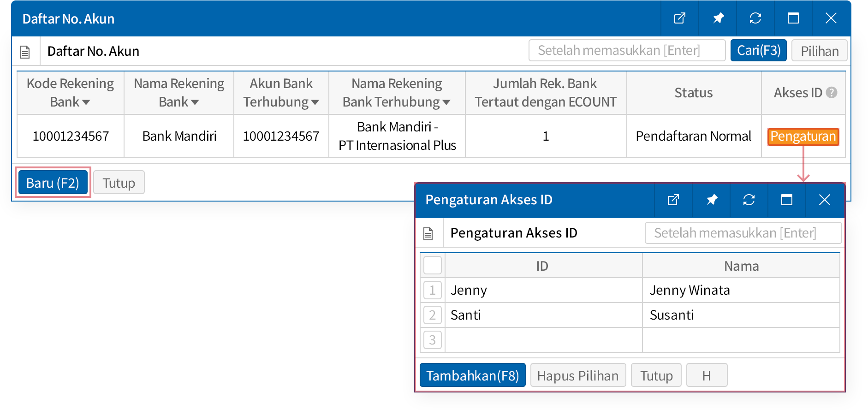Refresh the Pengaturan Akses ID dialog
Screen dimensions: 868x410
tap(749, 200)
